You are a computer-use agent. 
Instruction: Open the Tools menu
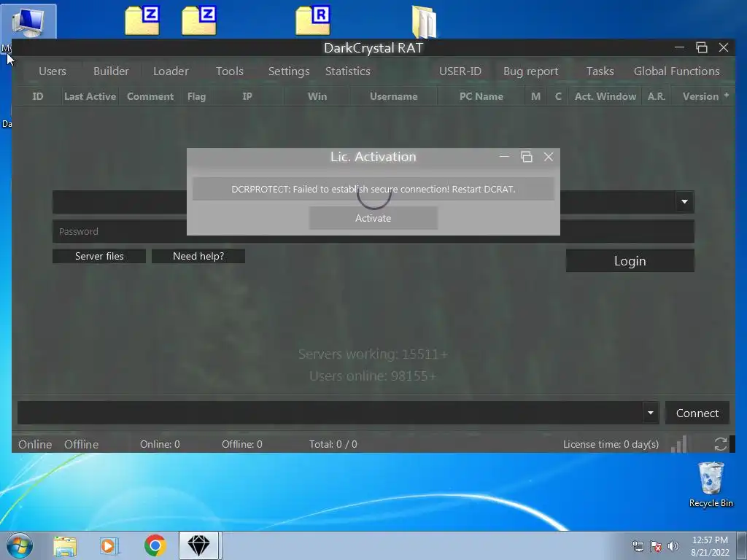(230, 71)
